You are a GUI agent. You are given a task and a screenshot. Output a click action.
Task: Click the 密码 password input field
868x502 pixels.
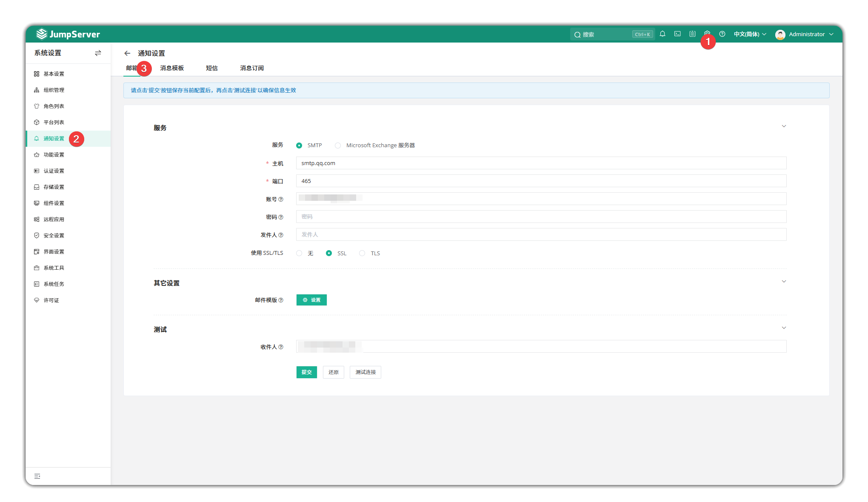tap(541, 217)
